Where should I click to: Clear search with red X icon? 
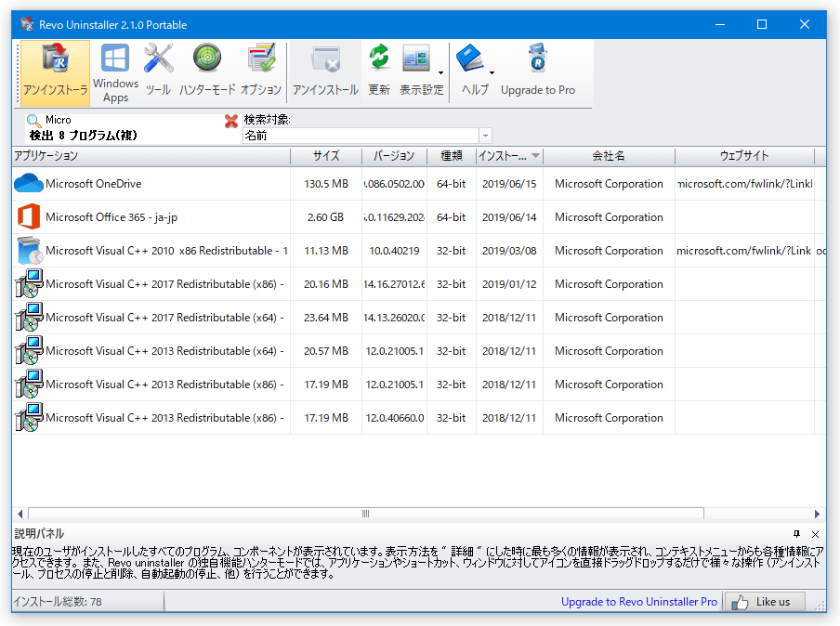[x=230, y=121]
